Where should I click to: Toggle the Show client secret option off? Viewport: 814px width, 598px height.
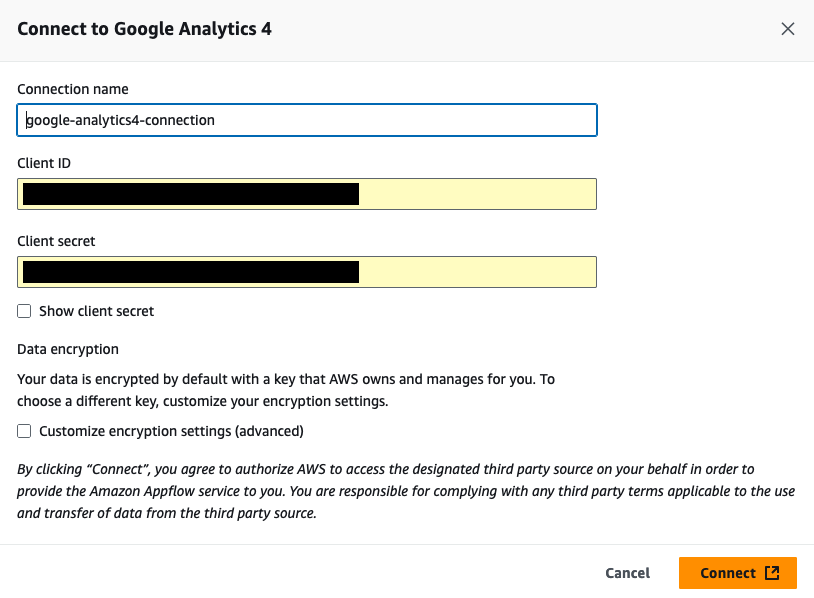tap(24, 311)
